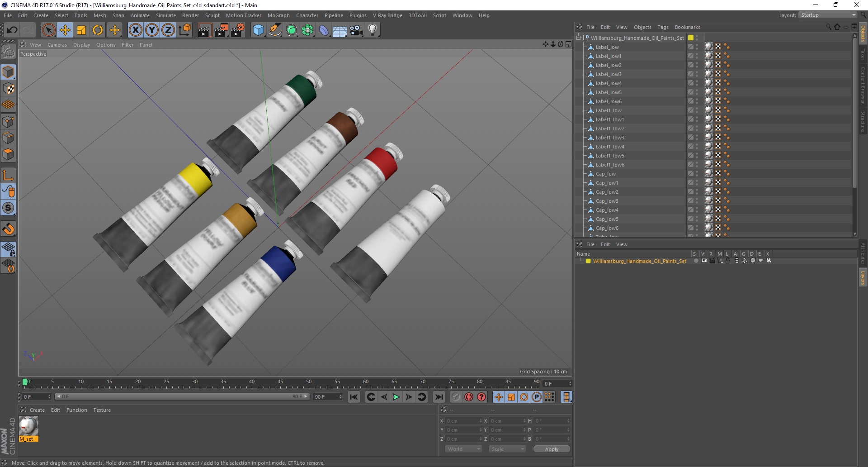
Task: Open the Scale coordinate mode dropdown
Action: click(507, 449)
